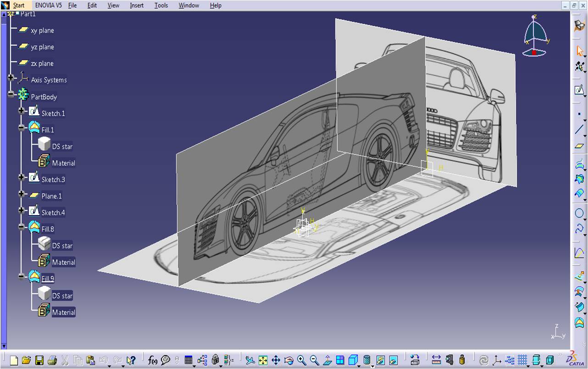The width and height of the screenshot is (588, 369).
Task: Toggle the working support grid icon
Action: [522, 360]
